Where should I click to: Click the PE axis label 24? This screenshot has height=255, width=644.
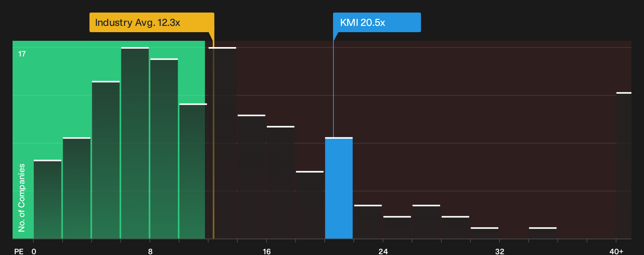383,251
